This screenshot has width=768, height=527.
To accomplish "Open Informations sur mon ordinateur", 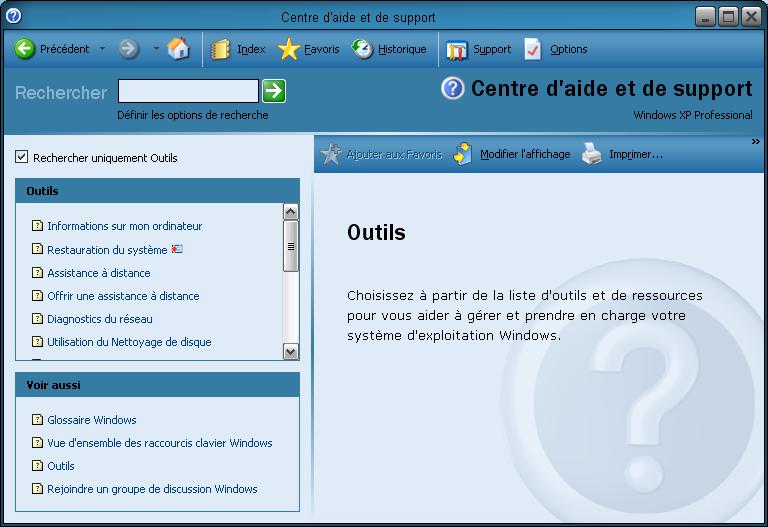I will (x=124, y=226).
